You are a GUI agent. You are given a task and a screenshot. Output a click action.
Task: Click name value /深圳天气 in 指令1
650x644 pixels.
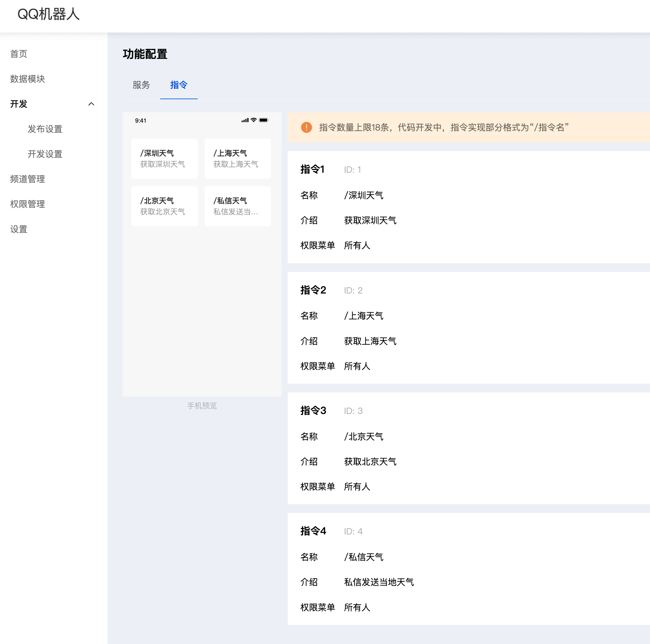click(364, 195)
